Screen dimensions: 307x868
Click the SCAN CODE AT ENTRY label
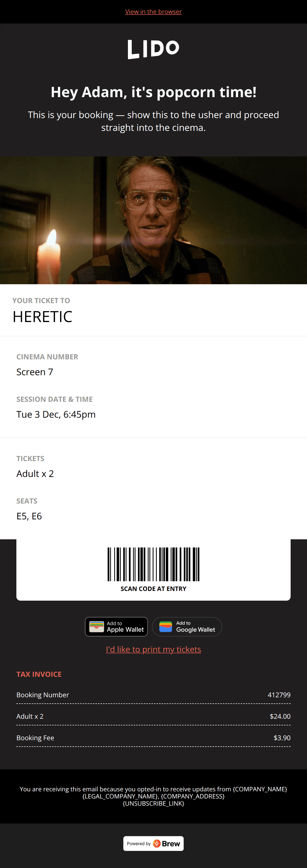tap(153, 589)
